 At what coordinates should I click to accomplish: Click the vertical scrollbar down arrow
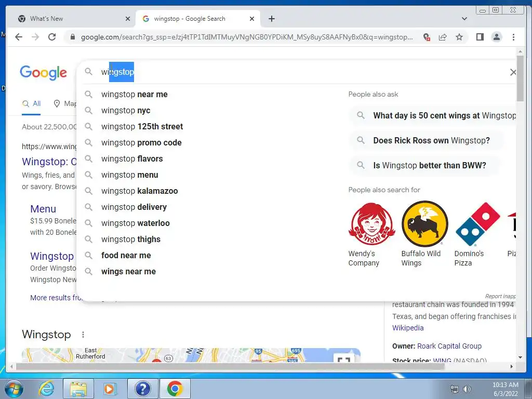[x=520, y=357]
